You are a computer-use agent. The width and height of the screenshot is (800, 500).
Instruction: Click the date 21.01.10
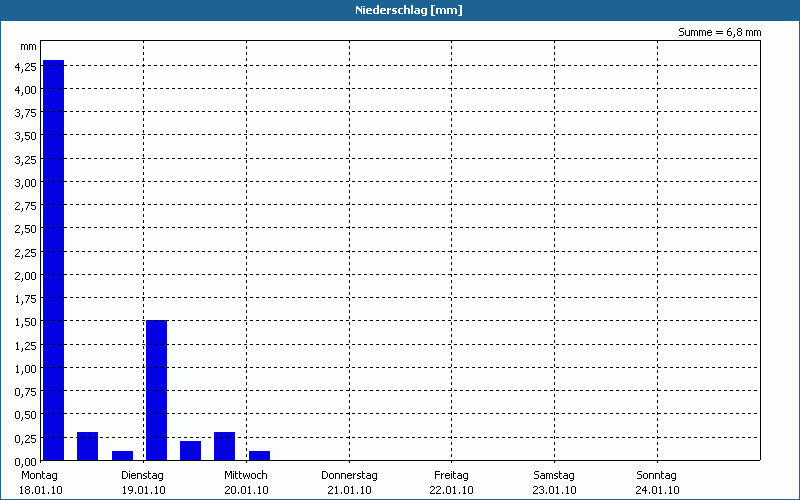tap(349, 491)
